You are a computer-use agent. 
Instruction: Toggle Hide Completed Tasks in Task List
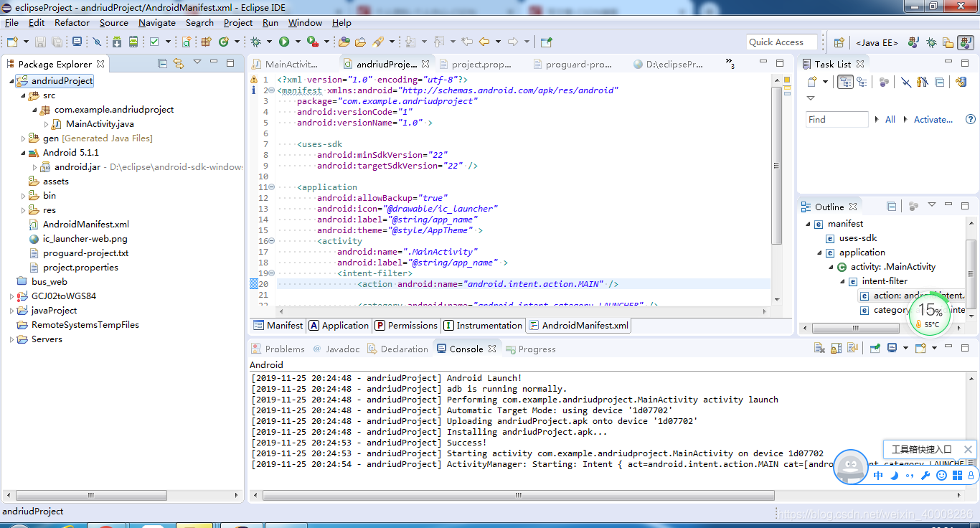pyautogui.click(x=906, y=82)
